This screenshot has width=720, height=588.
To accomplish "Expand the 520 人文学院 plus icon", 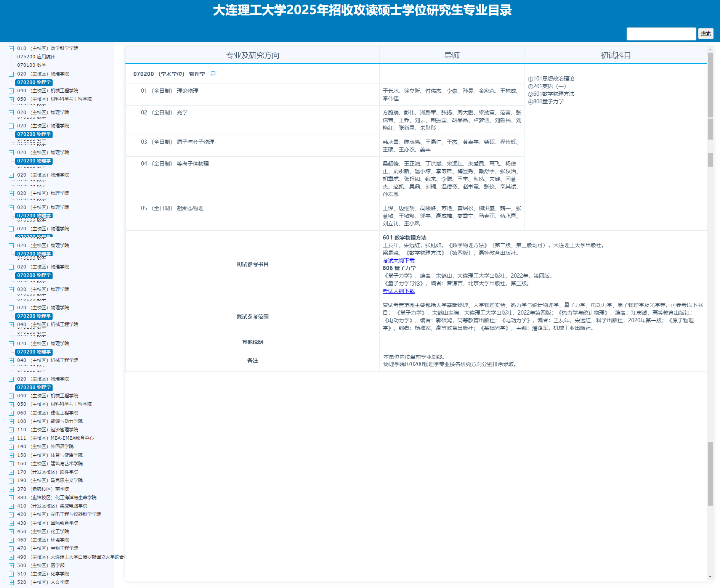I will [x=11, y=582].
